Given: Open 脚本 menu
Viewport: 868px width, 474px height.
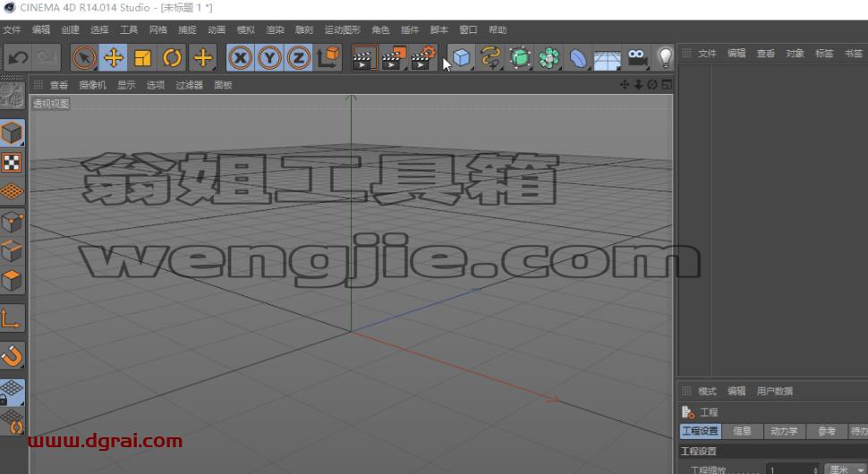Looking at the screenshot, I should tap(439, 30).
